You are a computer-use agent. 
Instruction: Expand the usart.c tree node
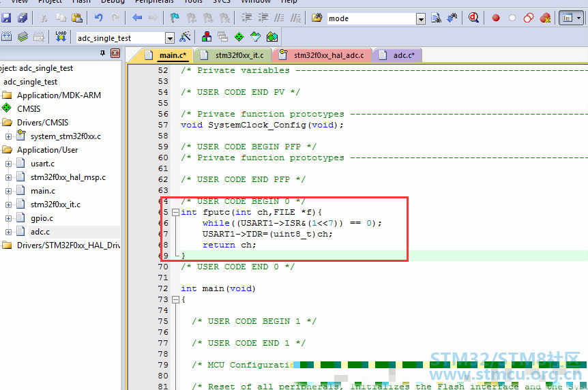click(x=8, y=164)
